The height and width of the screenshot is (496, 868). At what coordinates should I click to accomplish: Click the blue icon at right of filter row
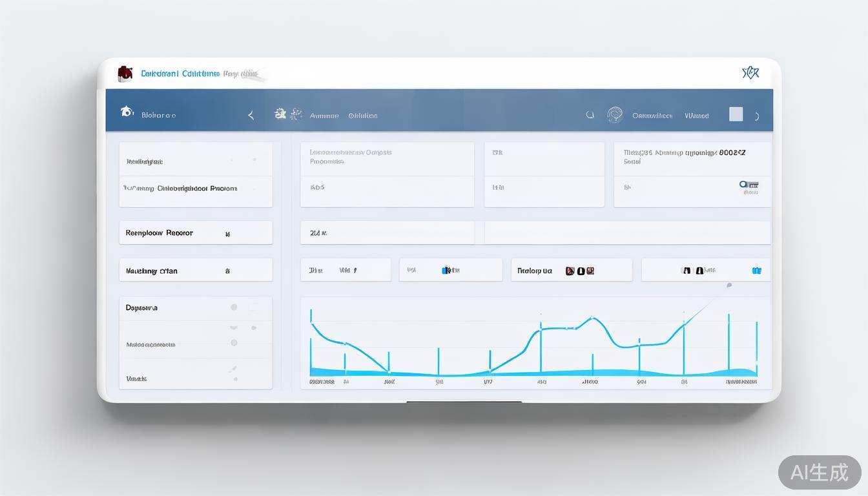[756, 271]
